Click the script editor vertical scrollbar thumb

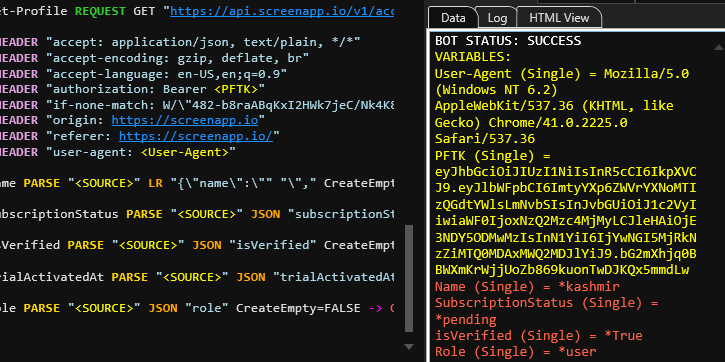pyautogui.click(x=409, y=279)
